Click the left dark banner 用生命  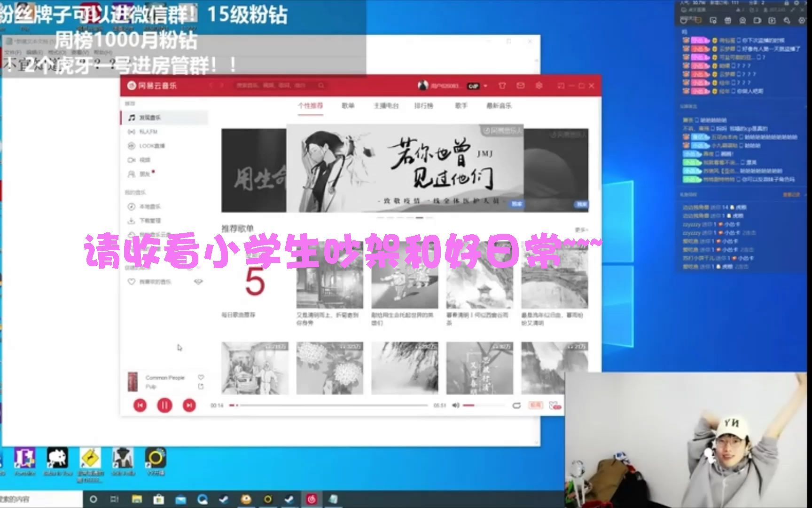pos(254,170)
